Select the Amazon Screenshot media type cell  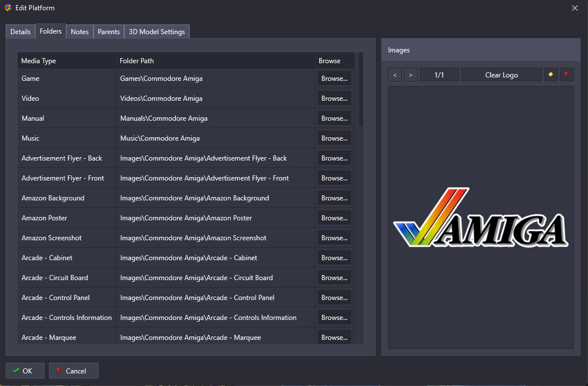pos(67,237)
